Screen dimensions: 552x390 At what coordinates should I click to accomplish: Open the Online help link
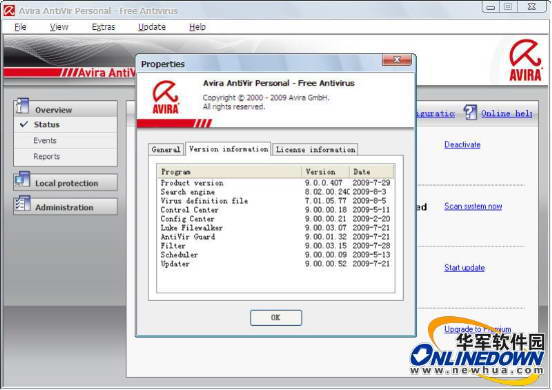507,114
